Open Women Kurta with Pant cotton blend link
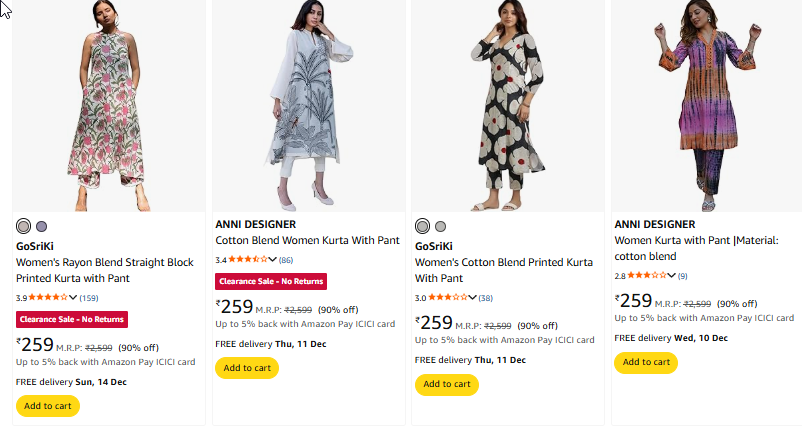The width and height of the screenshot is (802, 426). [x=695, y=248]
